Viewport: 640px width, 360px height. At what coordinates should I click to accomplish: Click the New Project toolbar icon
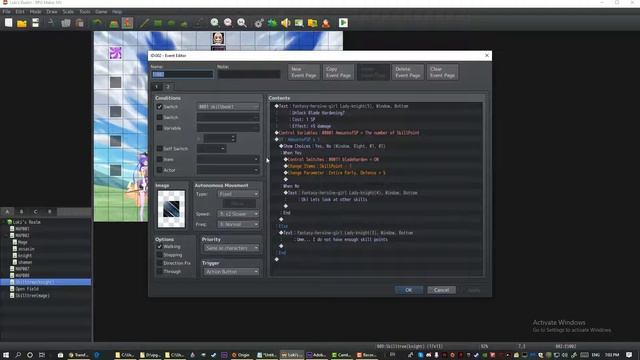(9, 23)
